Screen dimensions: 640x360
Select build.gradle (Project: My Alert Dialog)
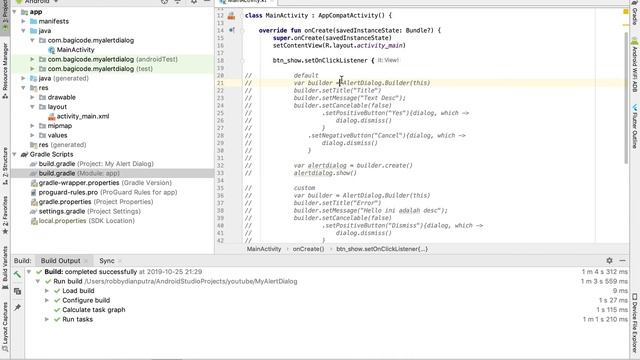pos(96,164)
